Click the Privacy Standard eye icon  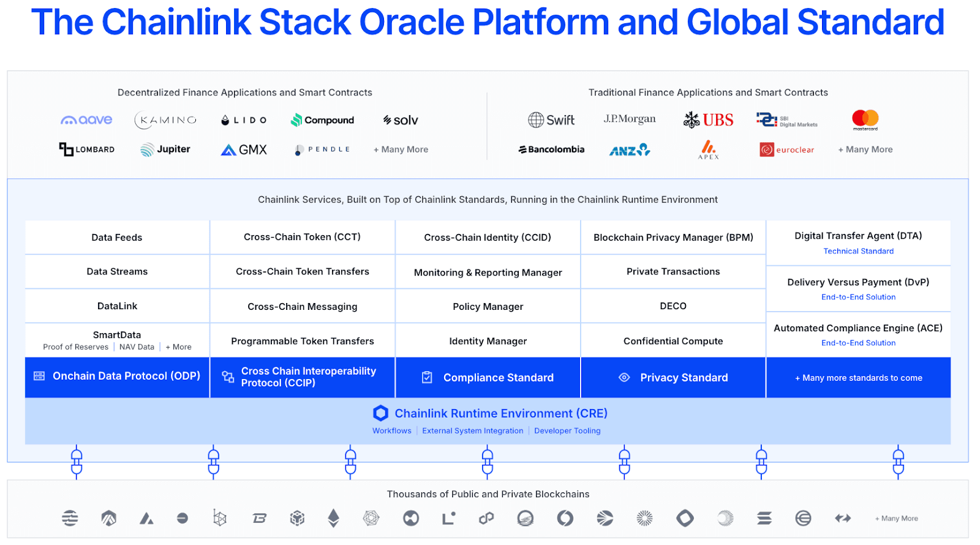[x=624, y=378]
